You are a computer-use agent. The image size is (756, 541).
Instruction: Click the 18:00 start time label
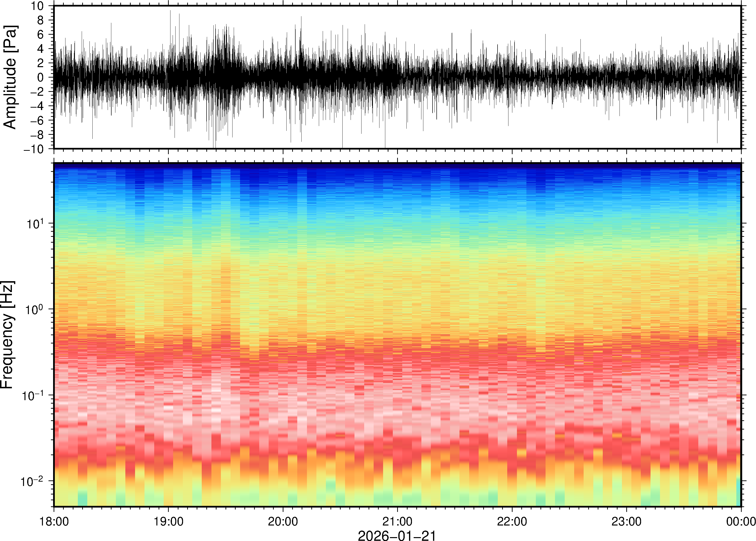(x=54, y=521)
